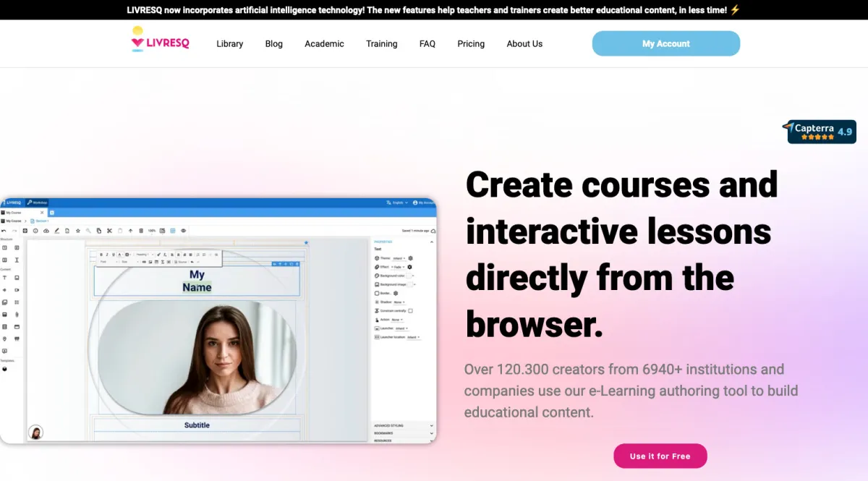Click the LIVRESQ logo in the site header
This screenshot has width=868, height=481.
[160, 39]
